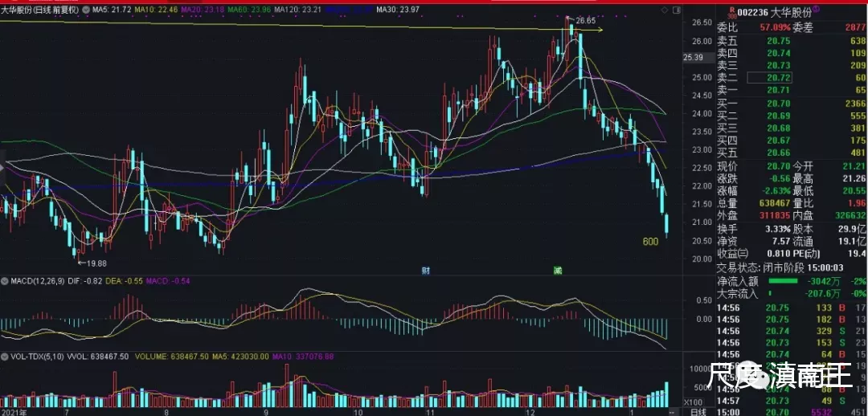Click the 26.65 high price label
This screenshot has height=416, width=868.
tap(585, 21)
